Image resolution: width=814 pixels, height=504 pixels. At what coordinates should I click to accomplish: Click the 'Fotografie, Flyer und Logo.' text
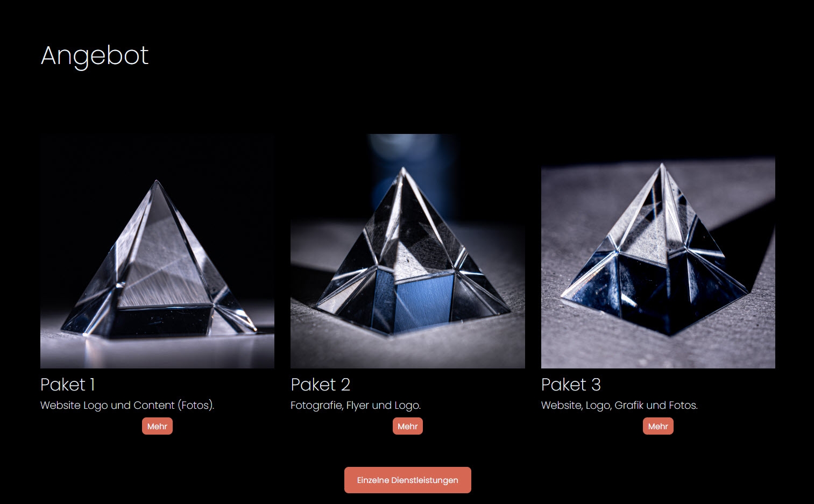356,405
